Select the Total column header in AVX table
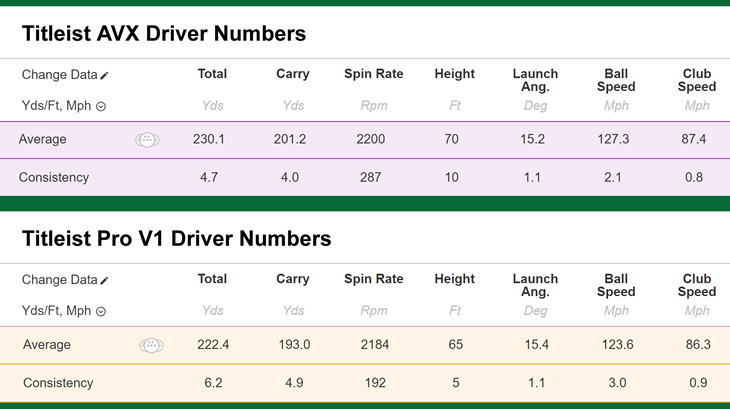Image resolution: width=730 pixels, height=409 pixels. (212, 74)
